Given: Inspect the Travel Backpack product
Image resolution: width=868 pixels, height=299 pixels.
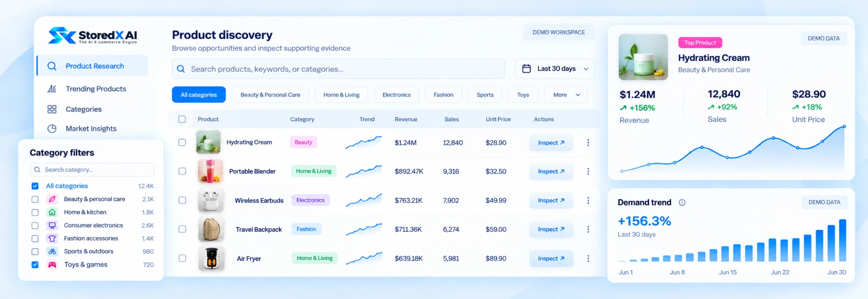Looking at the screenshot, I should pos(551,229).
